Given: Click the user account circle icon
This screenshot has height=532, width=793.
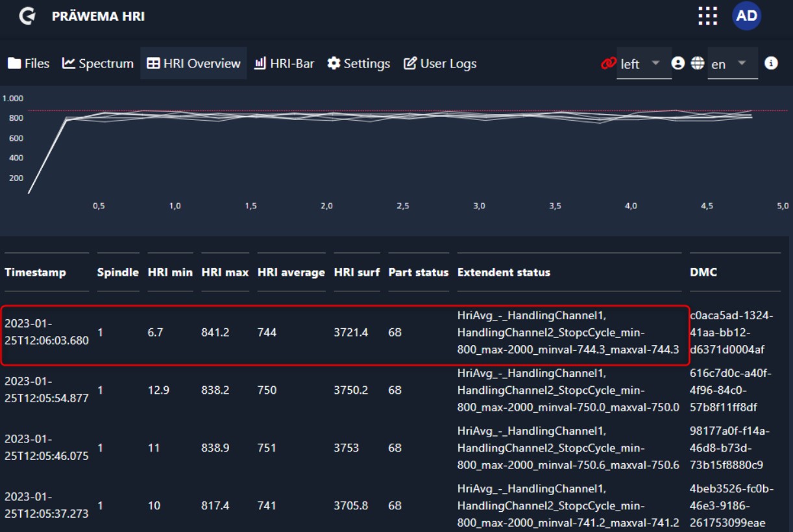Looking at the screenshot, I should tap(678, 64).
